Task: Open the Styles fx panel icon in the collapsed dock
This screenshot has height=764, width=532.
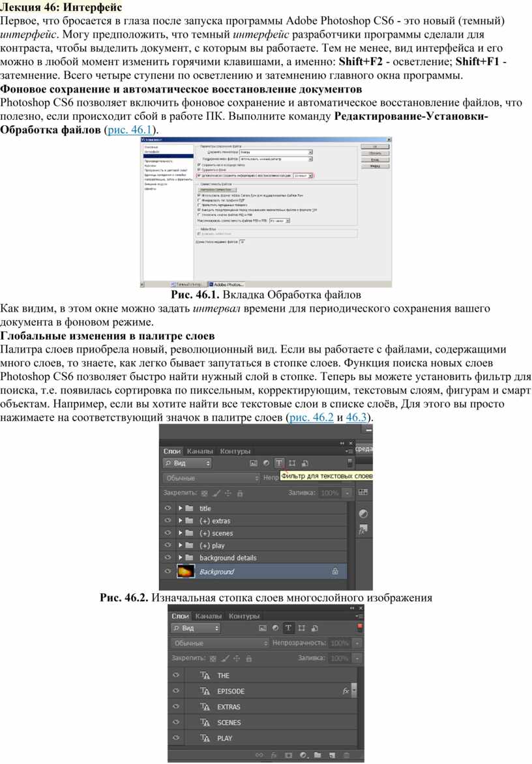Action: (363, 529)
